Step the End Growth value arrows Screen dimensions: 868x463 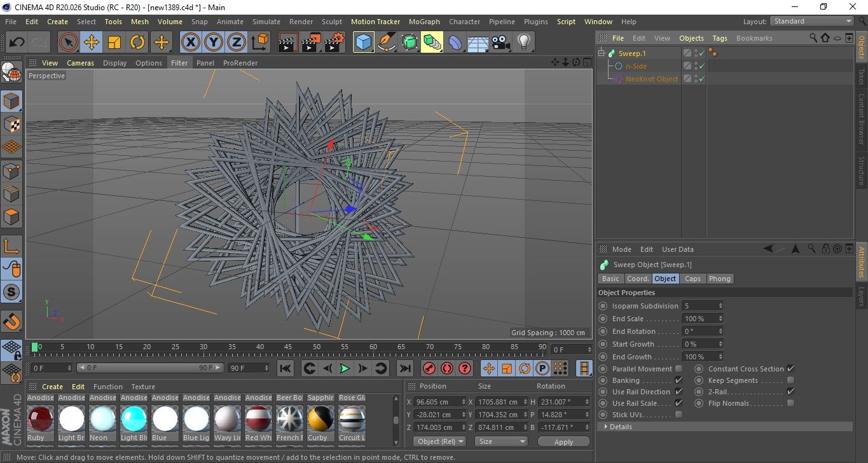(720, 357)
